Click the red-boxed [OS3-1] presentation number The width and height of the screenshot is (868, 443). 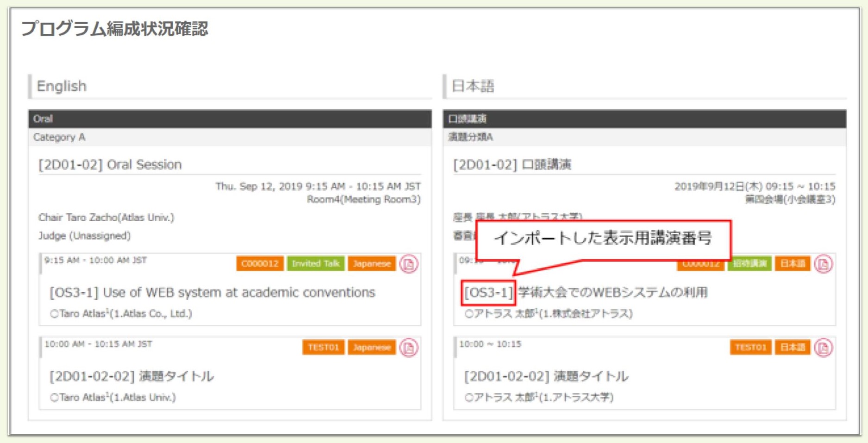tap(488, 292)
